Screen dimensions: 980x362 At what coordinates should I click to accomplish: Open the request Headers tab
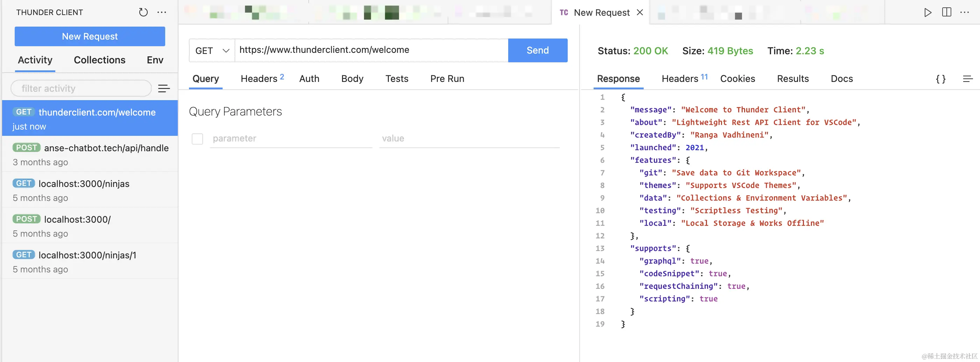click(x=262, y=78)
